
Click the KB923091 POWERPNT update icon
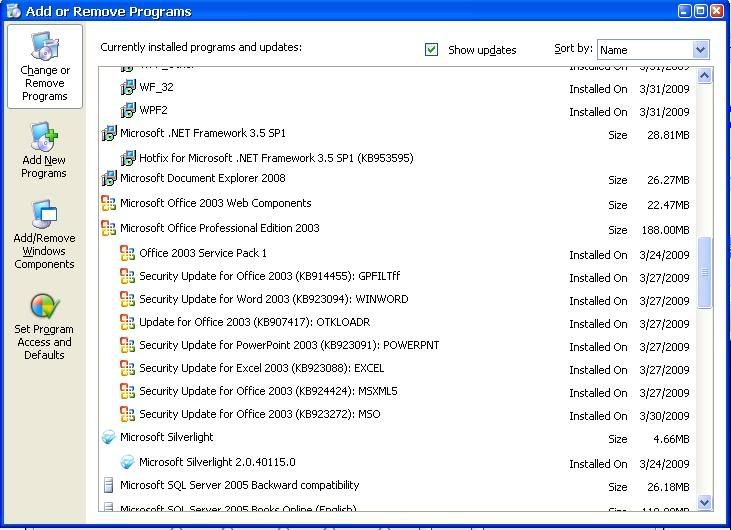click(x=127, y=345)
